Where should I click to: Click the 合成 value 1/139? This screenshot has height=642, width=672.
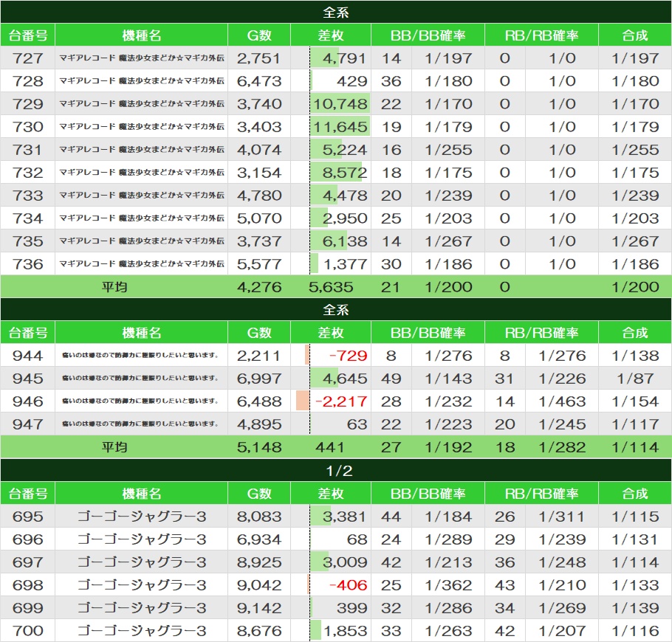point(635,608)
